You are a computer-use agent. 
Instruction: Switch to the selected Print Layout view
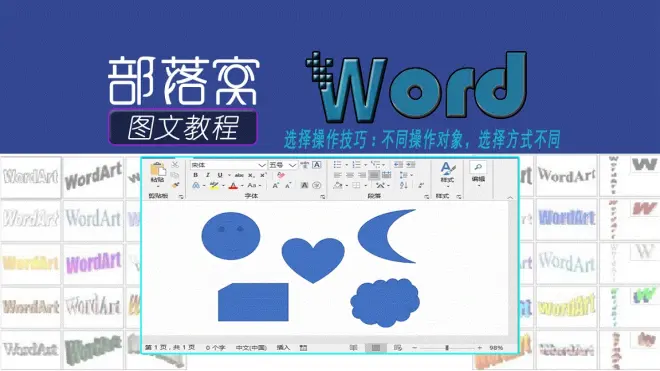point(376,347)
